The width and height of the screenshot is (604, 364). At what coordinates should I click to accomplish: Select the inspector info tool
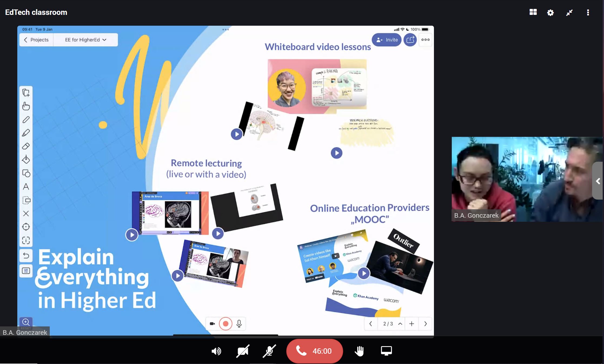click(26, 240)
